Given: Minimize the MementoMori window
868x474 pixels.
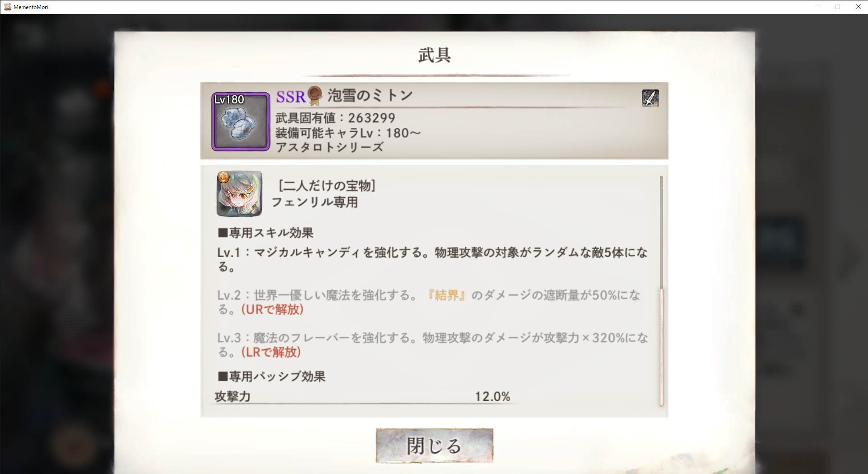Looking at the screenshot, I should [817, 7].
